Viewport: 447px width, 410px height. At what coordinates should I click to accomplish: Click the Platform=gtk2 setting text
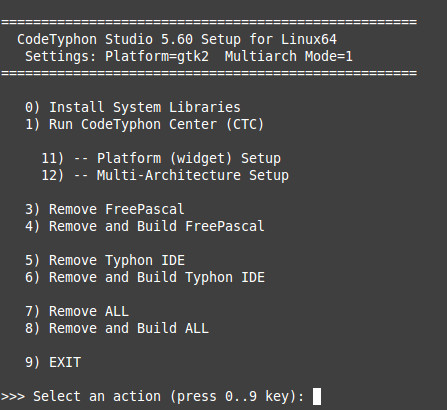coord(157,56)
